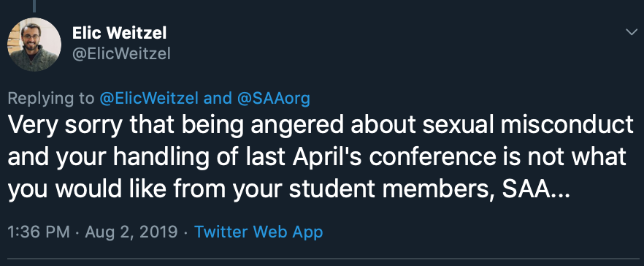Select the 1:36 PM time stamp
Viewport: 644px width, 266px height.
coord(39,232)
